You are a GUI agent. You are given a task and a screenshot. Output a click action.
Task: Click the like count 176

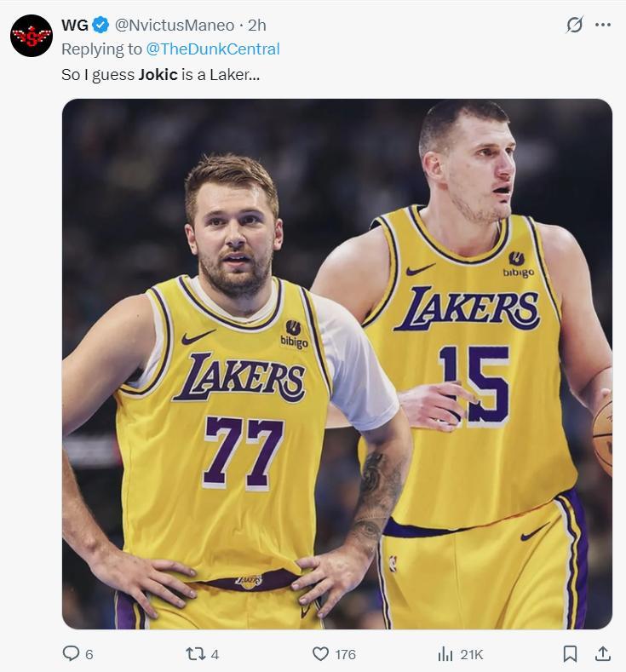345,654
